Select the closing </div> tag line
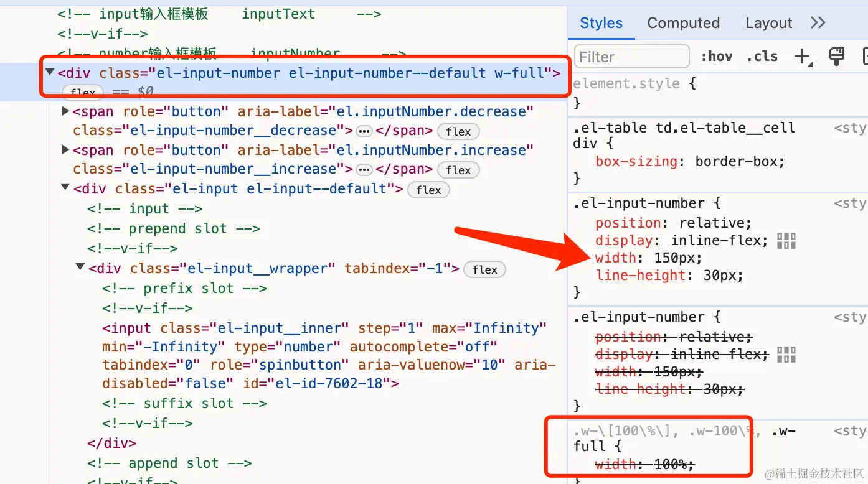This screenshot has width=868, height=484. 111,443
